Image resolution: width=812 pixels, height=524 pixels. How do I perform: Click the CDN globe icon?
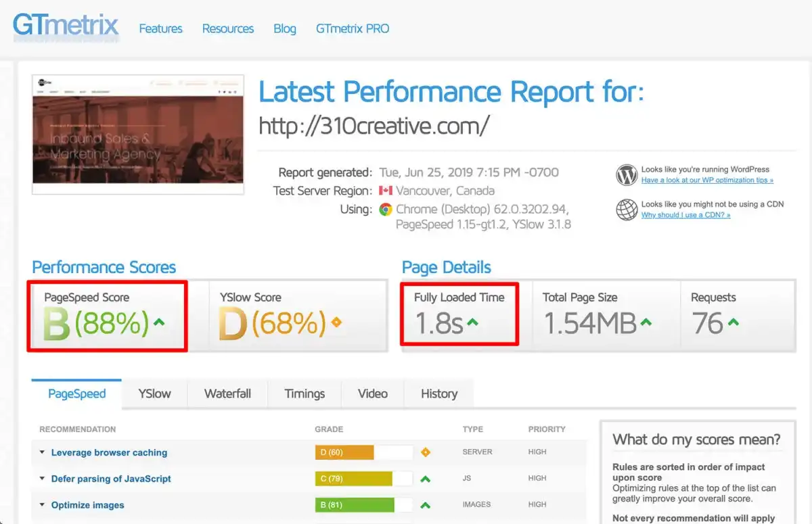pyautogui.click(x=627, y=210)
